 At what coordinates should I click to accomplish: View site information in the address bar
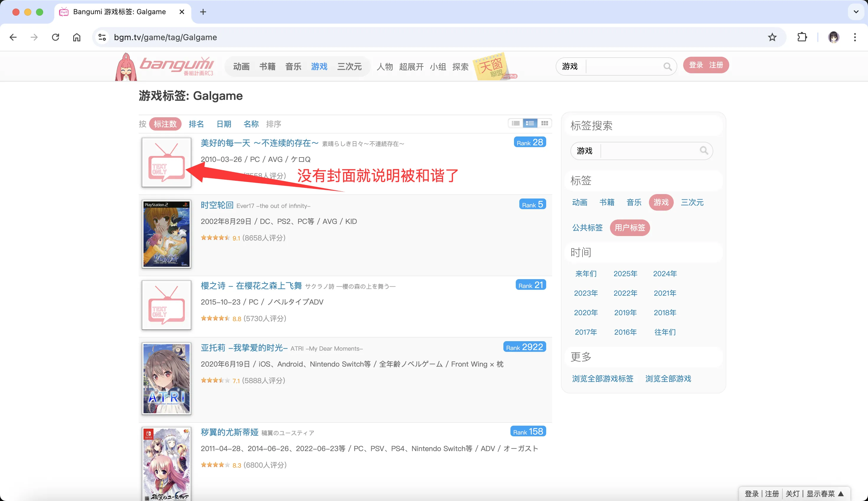tap(102, 37)
